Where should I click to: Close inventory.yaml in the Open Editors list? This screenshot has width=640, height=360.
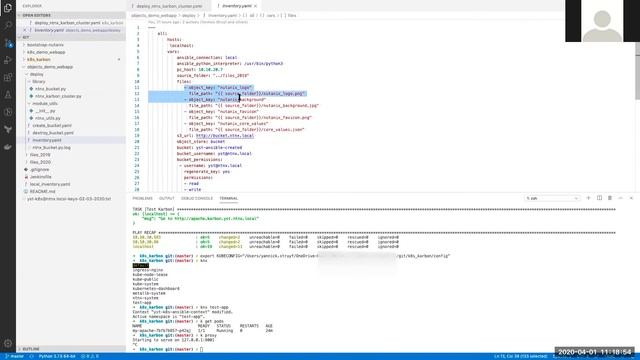(25, 30)
